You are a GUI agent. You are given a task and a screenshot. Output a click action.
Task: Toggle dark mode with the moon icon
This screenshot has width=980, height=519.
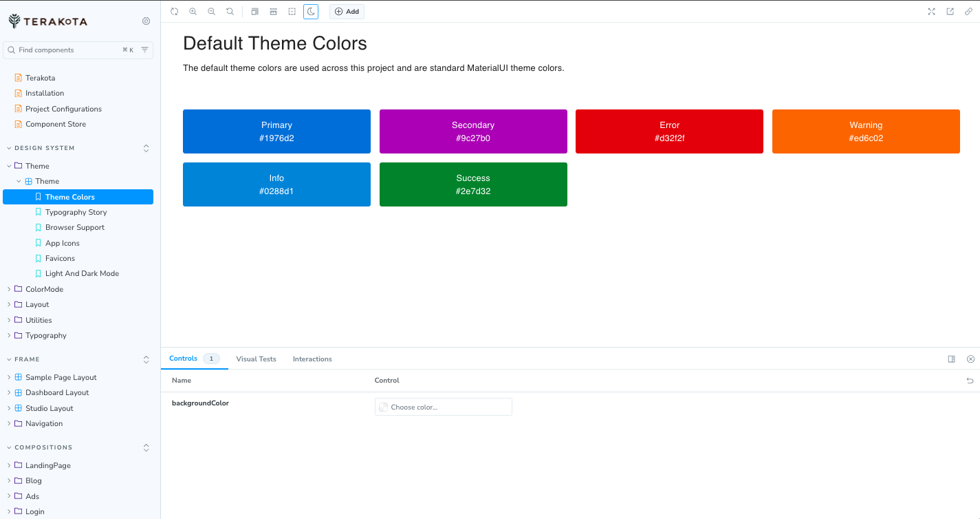[310, 11]
